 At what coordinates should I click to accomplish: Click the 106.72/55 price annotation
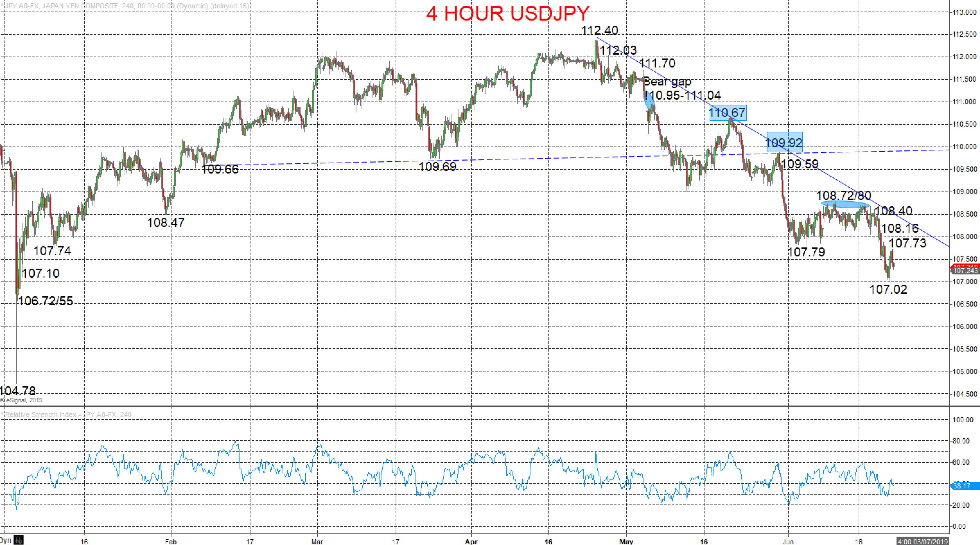[46, 301]
